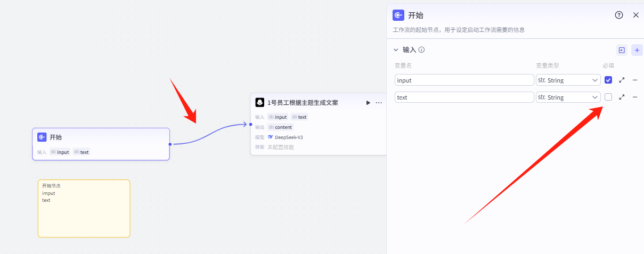
Task: Click the help question mark icon
Action: (618, 15)
